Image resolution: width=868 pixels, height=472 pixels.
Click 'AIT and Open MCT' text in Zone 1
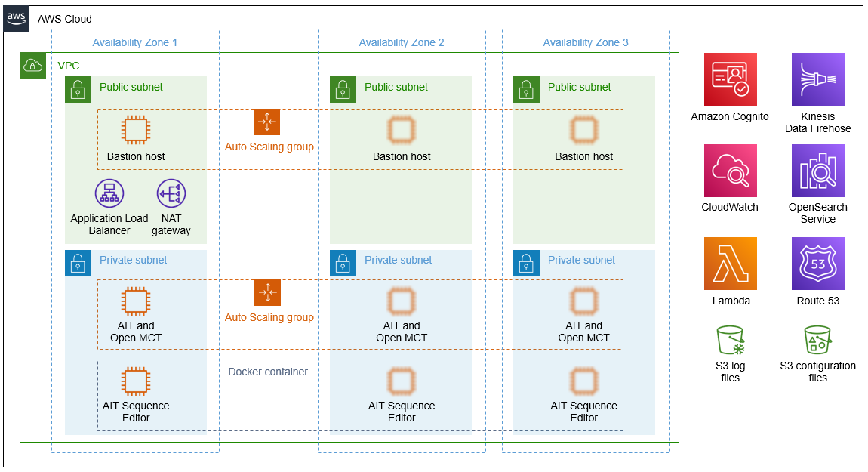[x=136, y=332]
